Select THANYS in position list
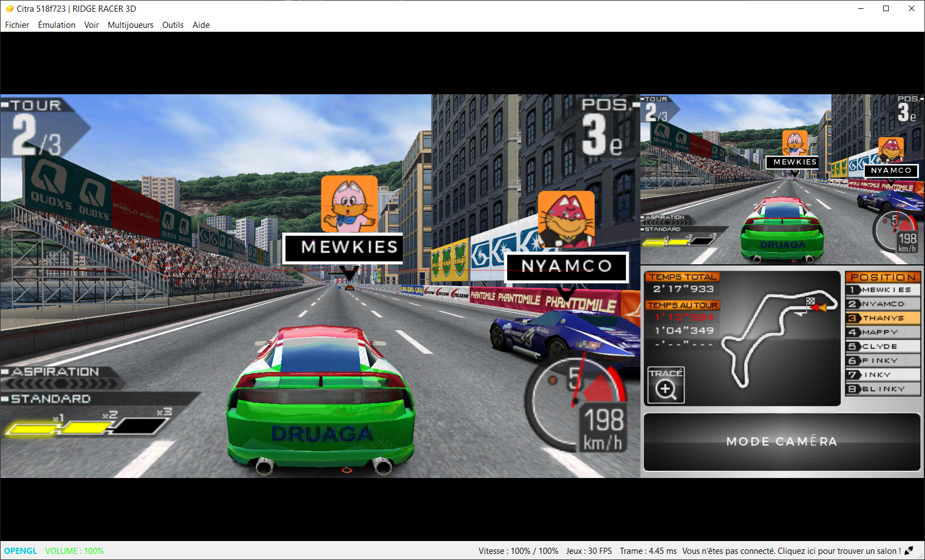This screenshot has height=560, width=925. 883,318
